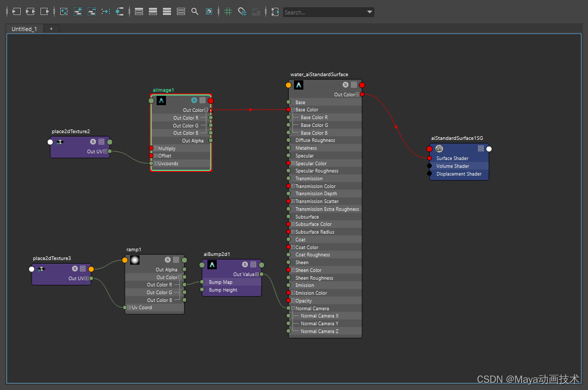This screenshot has width=588, height=390.
Task: Click the place2dTexture2 node icon
Action: pos(60,142)
